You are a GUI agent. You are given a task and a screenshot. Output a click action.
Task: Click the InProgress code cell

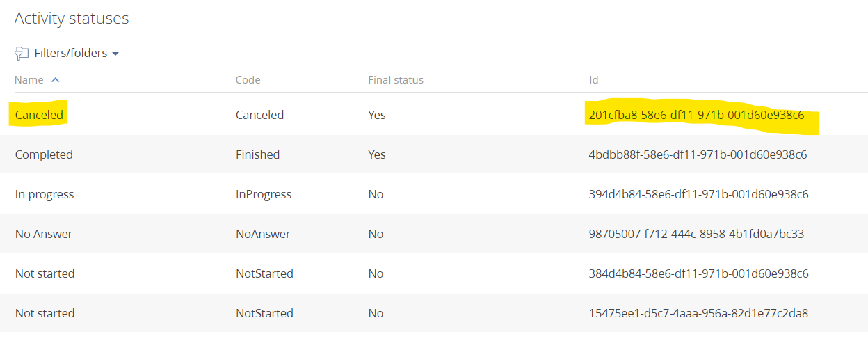tap(264, 194)
